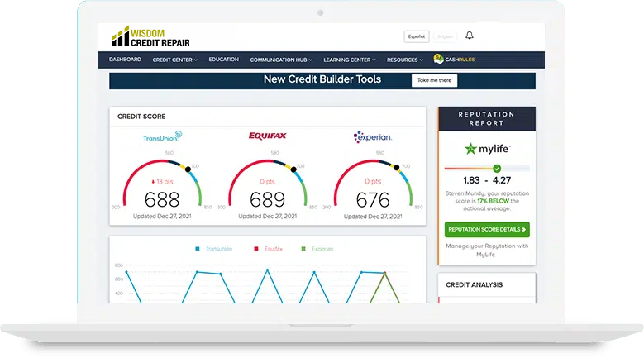Click the Credit Score panel heading
The width and height of the screenshot is (644, 358).
click(x=141, y=117)
